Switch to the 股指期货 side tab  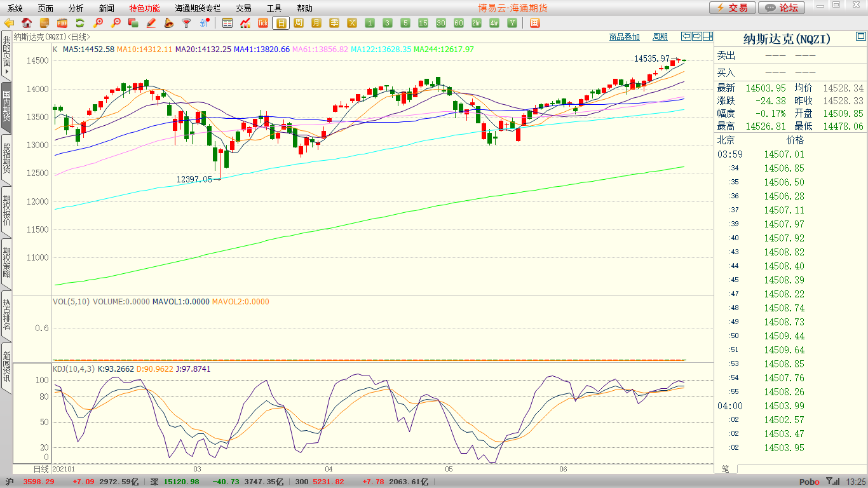click(x=6, y=158)
